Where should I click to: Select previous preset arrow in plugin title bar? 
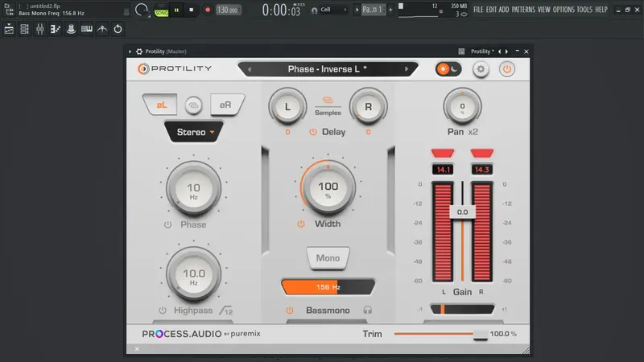coord(499,51)
